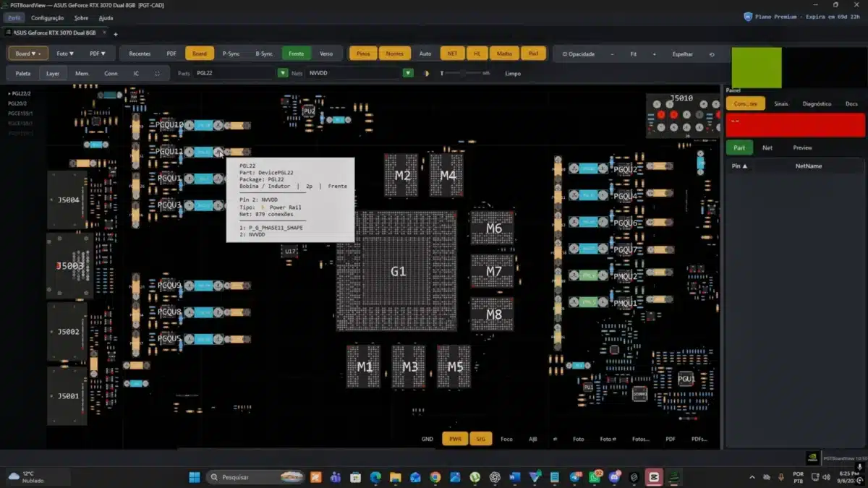Toggle the PWR filter in bottom bar

pyautogui.click(x=455, y=439)
